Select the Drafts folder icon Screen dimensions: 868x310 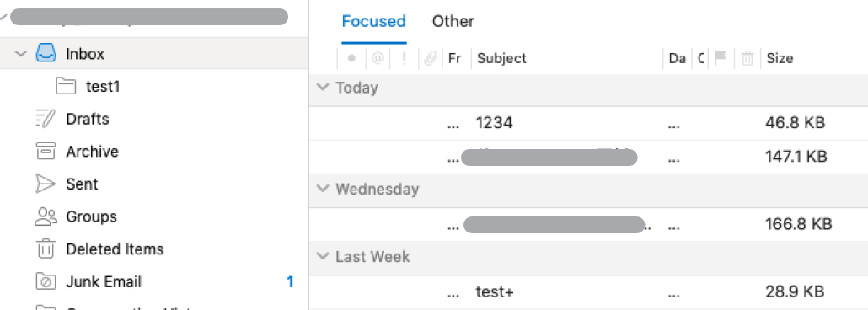click(x=46, y=119)
